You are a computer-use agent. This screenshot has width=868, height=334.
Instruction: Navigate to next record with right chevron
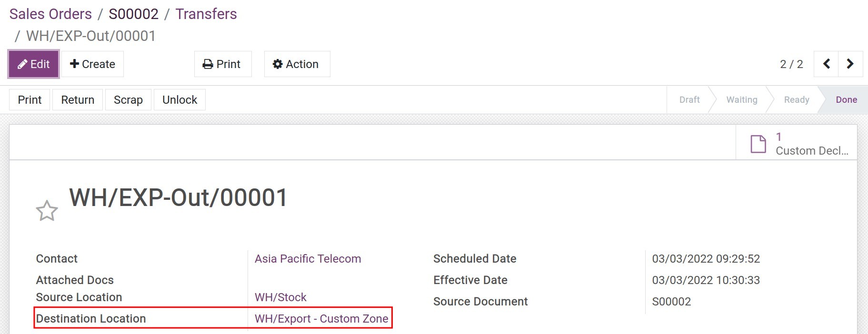point(850,63)
